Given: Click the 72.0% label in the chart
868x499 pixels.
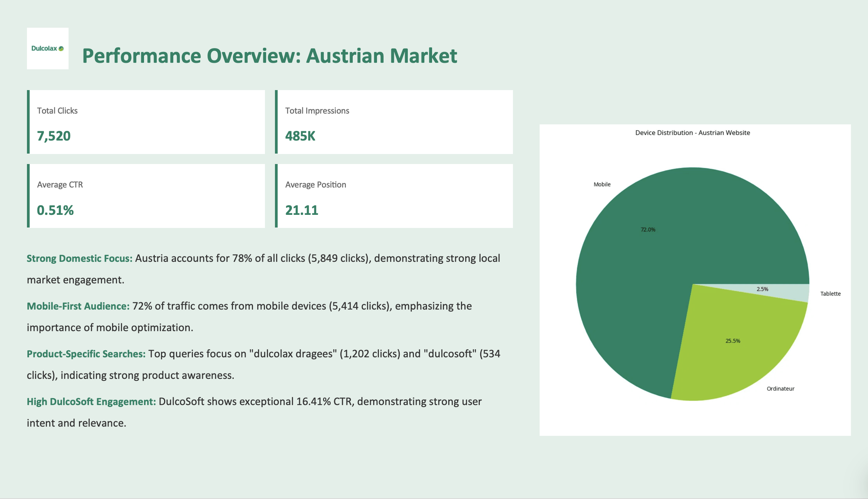Looking at the screenshot, I should pyautogui.click(x=648, y=230).
